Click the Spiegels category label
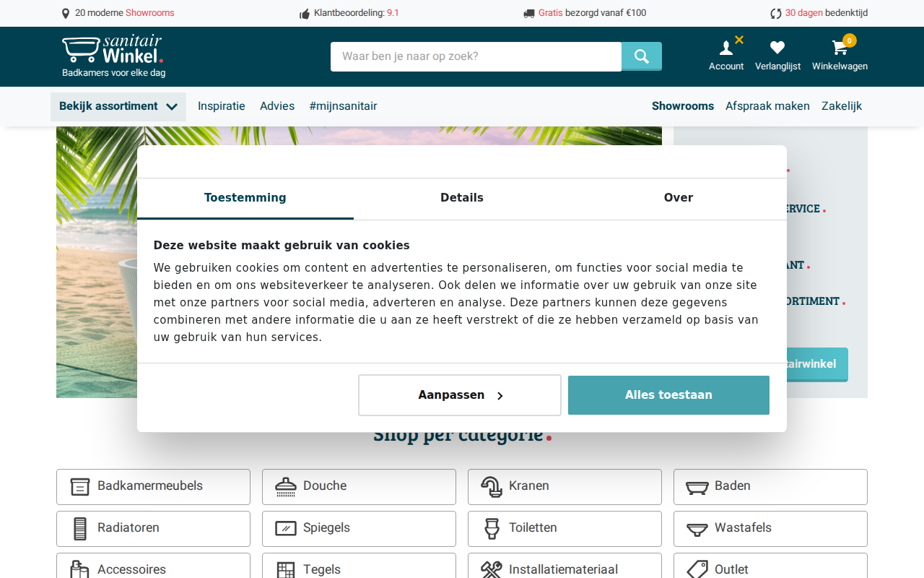924x578 pixels. [x=326, y=528]
